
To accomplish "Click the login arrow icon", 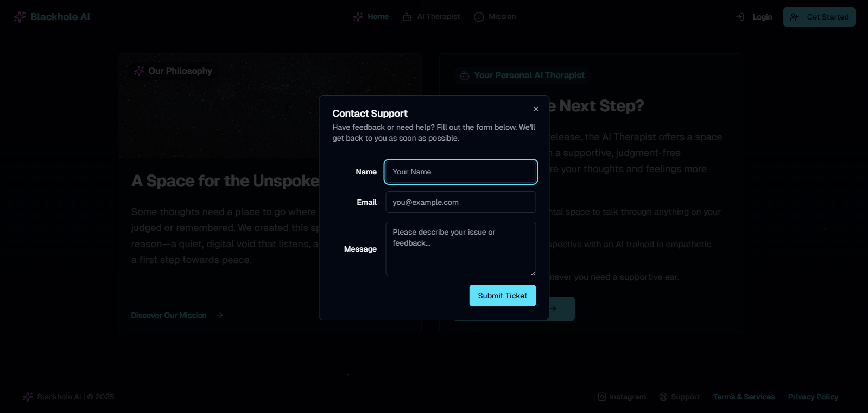I will click(740, 17).
